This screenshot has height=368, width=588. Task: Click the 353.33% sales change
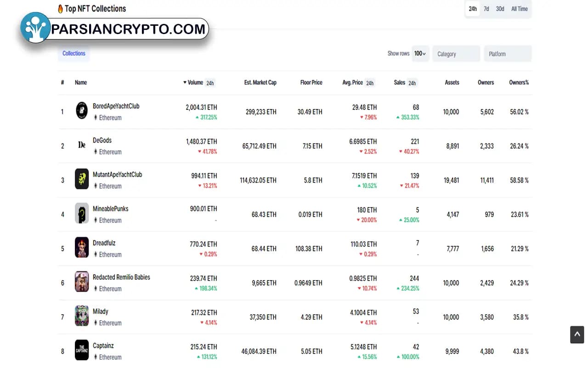[x=407, y=118]
